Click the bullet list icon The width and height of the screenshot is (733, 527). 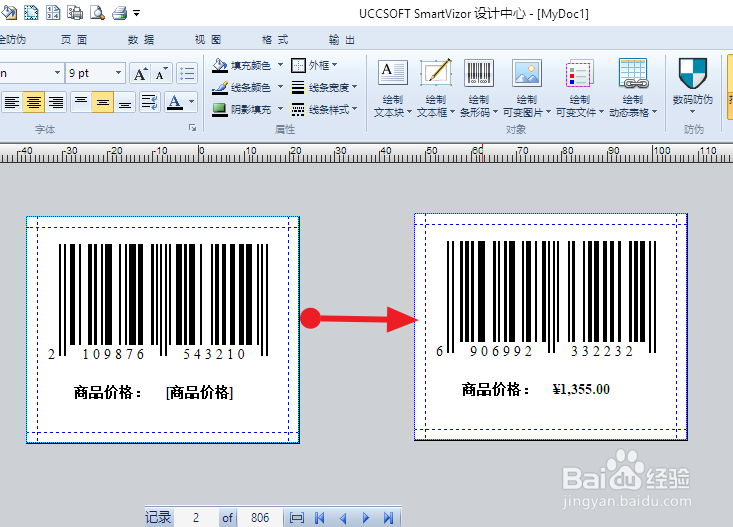[187, 73]
